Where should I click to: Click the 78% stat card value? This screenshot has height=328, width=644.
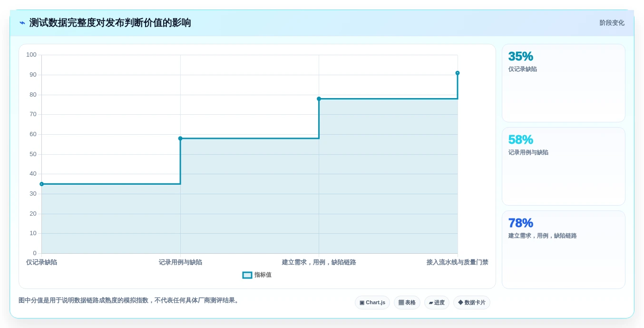[x=520, y=223]
